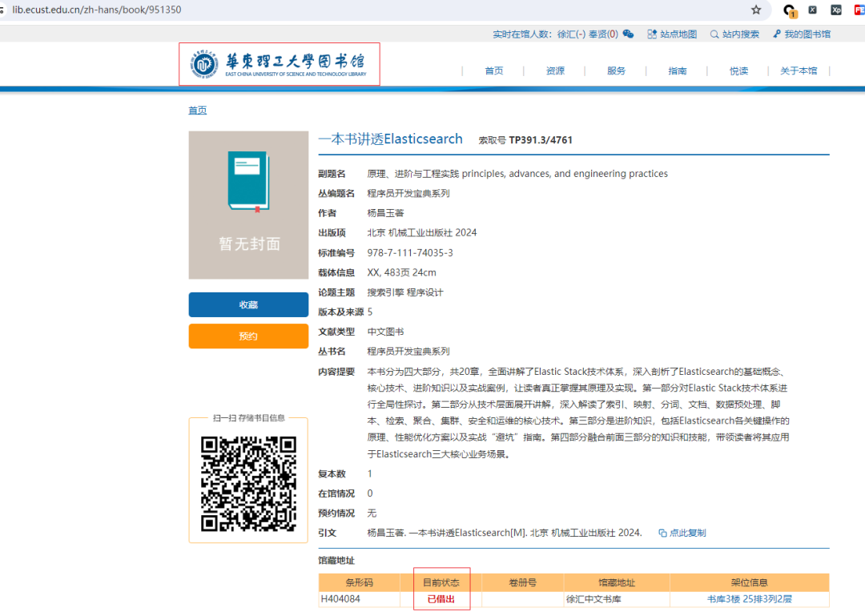This screenshot has width=865, height=616.
Task: Click the red FE browser extension icon
Action: [859, 10]
